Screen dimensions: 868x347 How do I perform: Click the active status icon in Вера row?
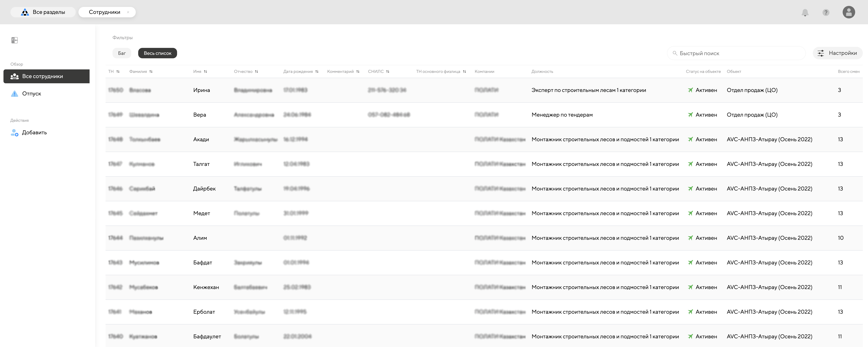click(690, 115)
